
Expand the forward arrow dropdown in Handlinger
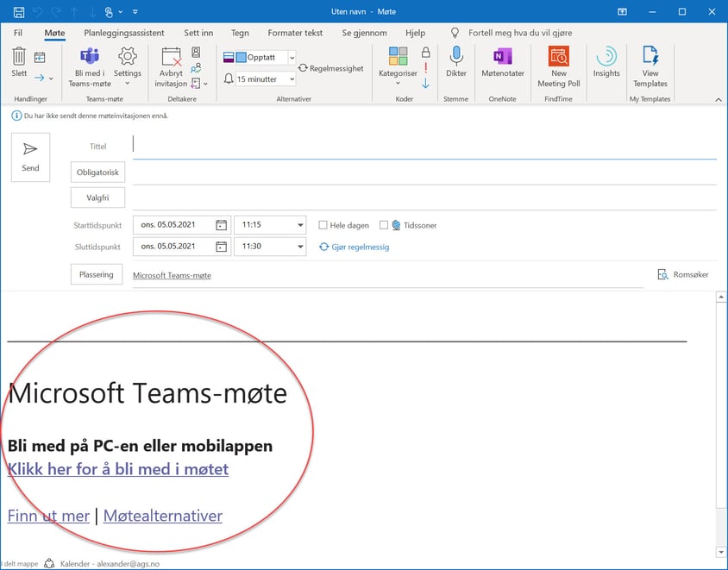point(51,78)
